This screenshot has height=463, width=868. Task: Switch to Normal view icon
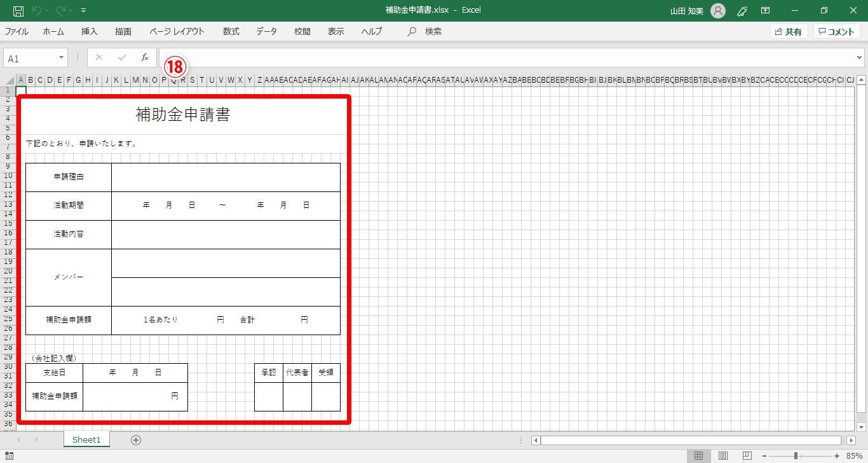698,455
